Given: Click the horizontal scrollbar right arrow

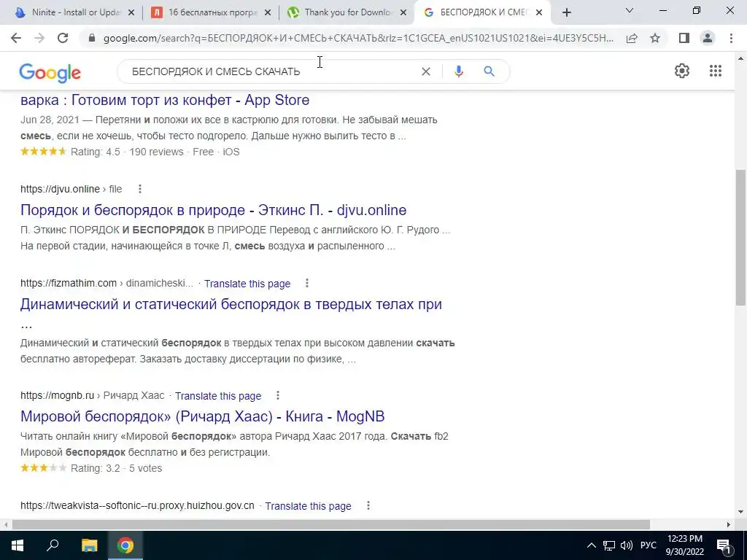Looking at the screenshot, I should click(729, 525).
